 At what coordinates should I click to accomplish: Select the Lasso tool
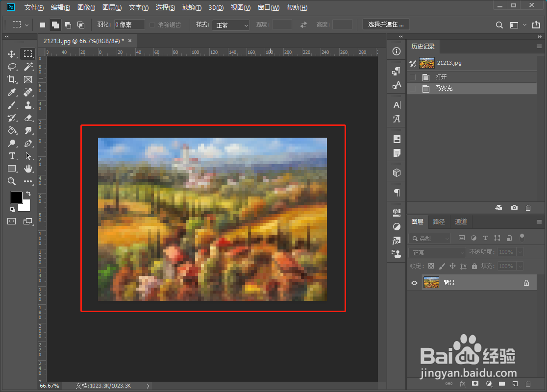pyautogui.click(x=12, y=67)
